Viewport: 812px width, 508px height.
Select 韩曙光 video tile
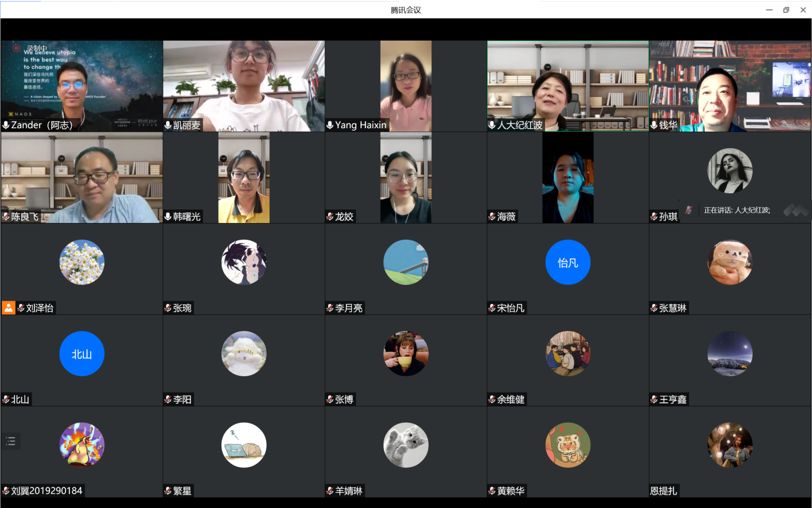tap(244, 178)
